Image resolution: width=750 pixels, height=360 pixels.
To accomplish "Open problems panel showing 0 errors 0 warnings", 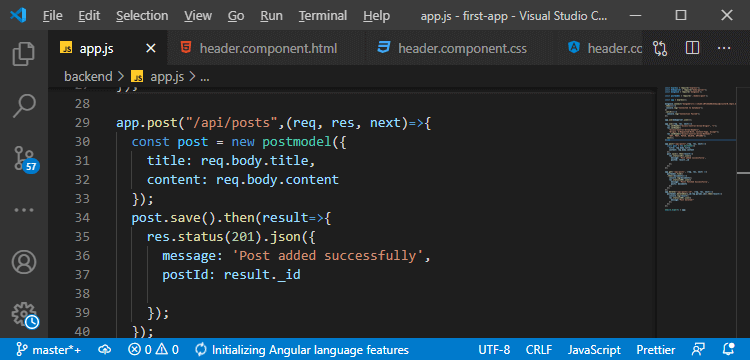I will point(154,349).
